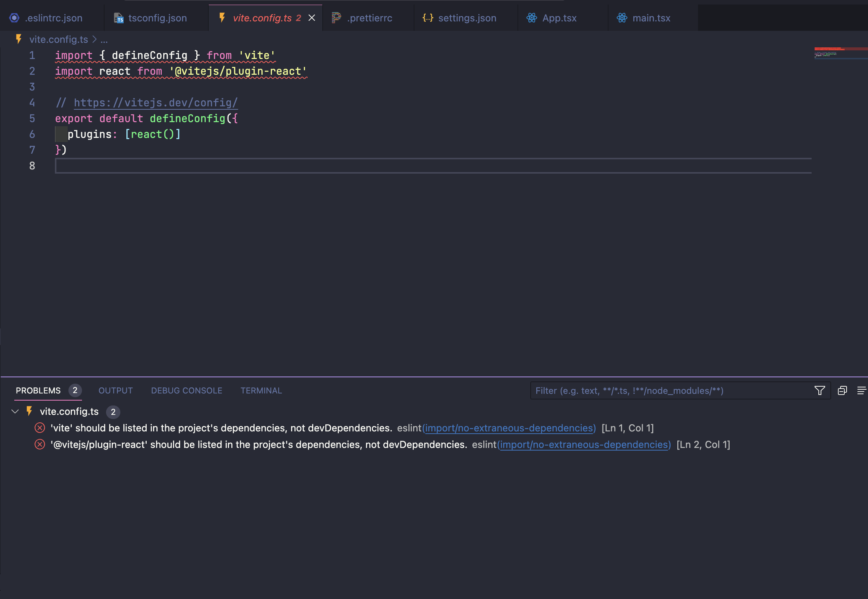868x599 pixels.
Task: Place cursor on empty line 8
Action: (x=432, y=166)
